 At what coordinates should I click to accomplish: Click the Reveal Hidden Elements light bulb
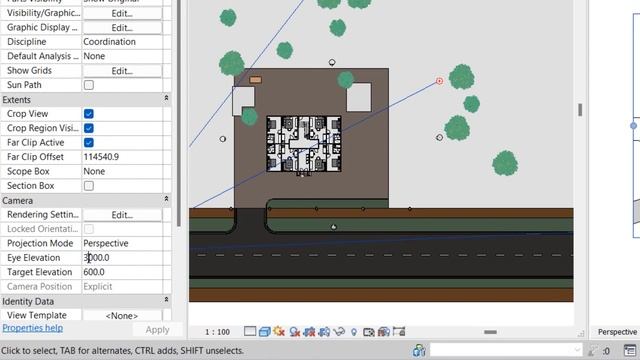coord(354,332)
